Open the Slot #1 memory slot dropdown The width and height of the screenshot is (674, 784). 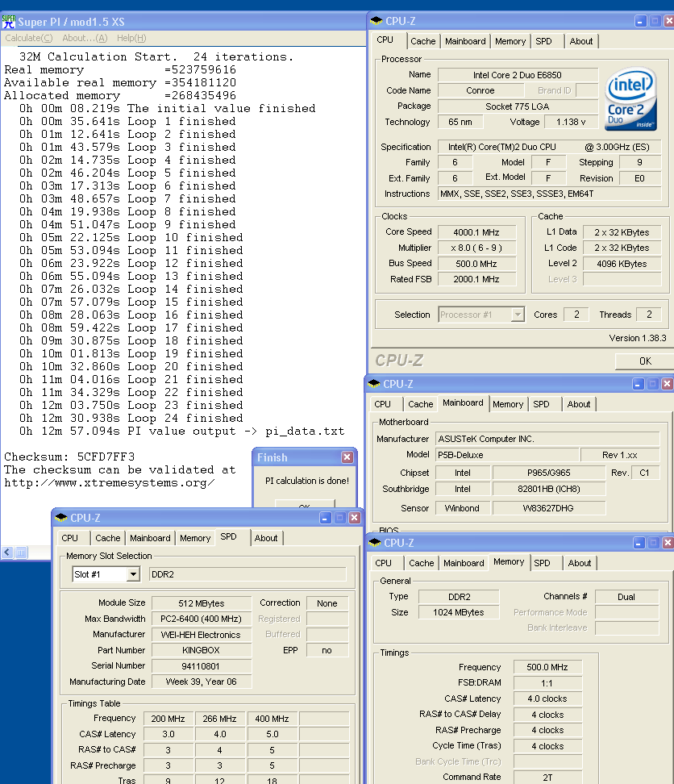tap(133, 574)
